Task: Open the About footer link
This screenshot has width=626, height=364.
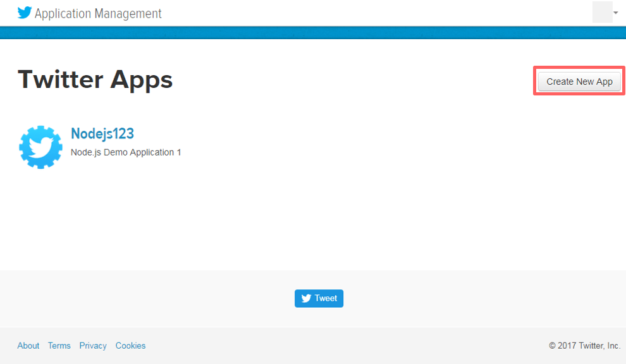Action: (28, 346)
